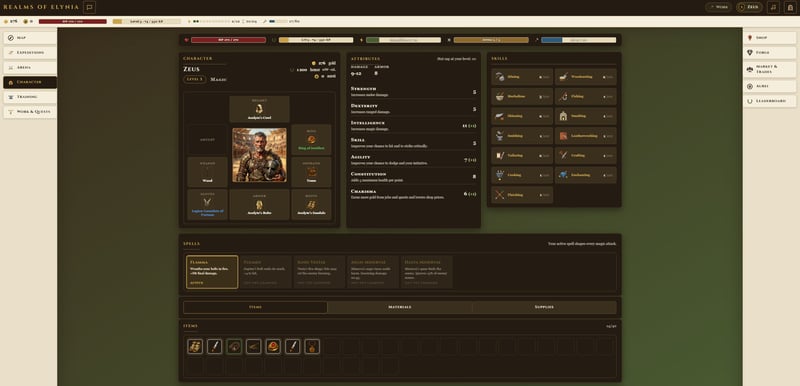The width and height of the screenshot is (800, 386).
Task: Switch to the Materials inventory tab
Action: point(399,307)
